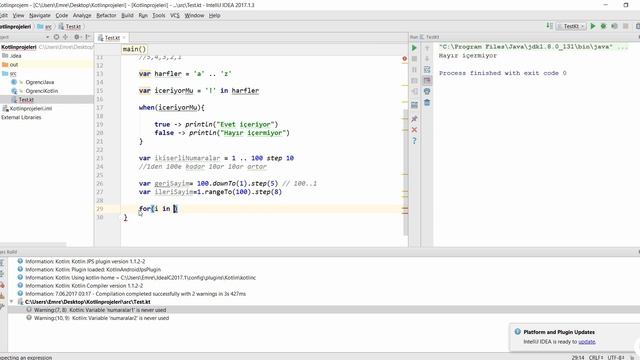Open the Analyze menu
This screenshot has width=640, height=360.
coord(82,16)
